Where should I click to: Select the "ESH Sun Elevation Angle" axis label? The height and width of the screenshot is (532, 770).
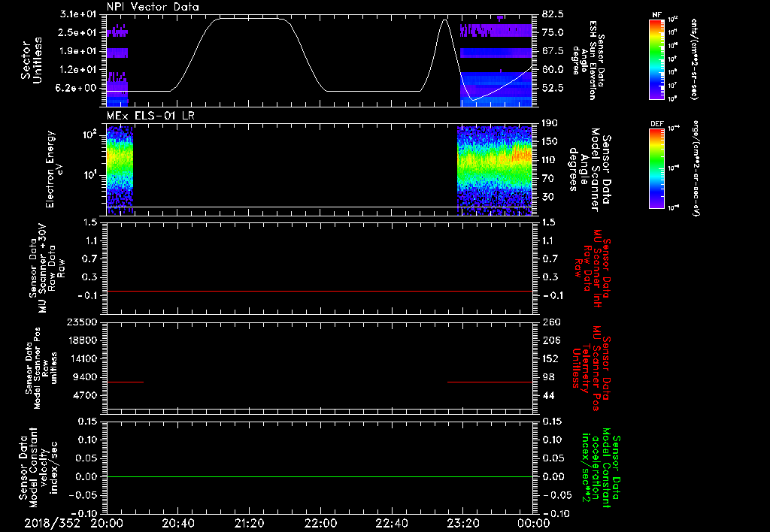(x=590, y=60)
